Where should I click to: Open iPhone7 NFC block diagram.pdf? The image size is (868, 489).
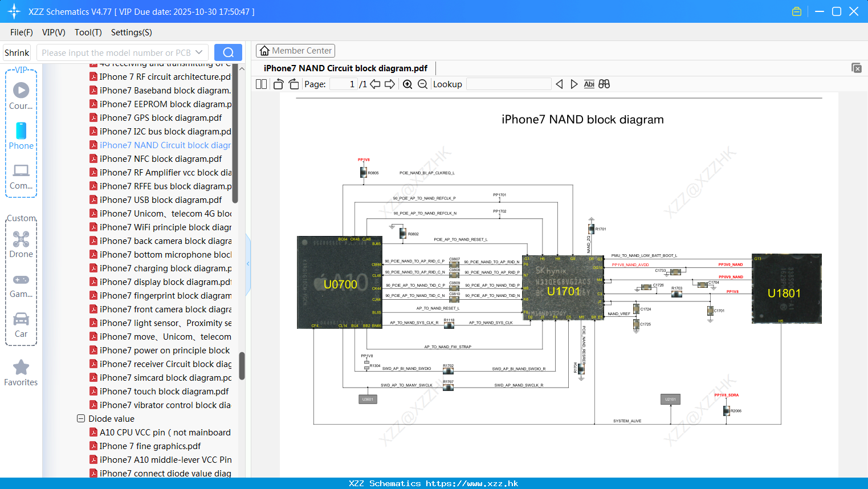156,159
